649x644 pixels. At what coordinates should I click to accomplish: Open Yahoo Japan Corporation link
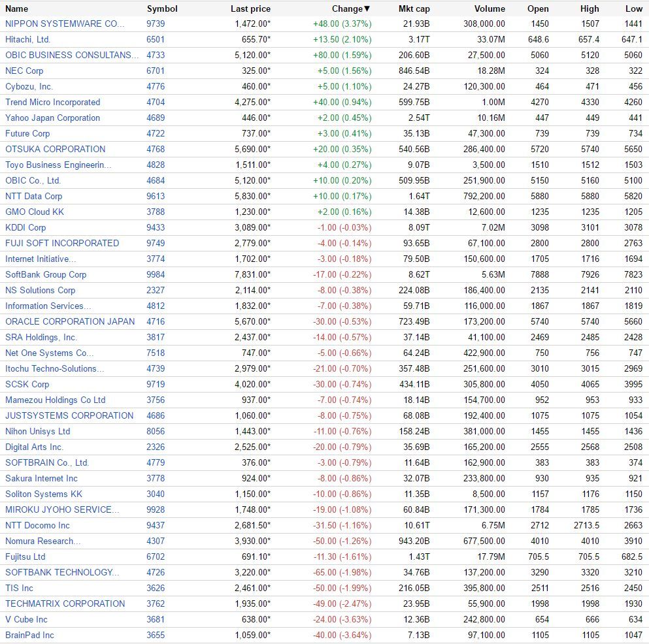(x=52, y=118)
